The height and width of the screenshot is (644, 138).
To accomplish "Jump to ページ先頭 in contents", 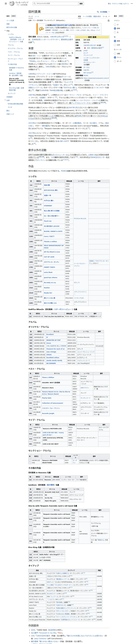I will 10,21.
